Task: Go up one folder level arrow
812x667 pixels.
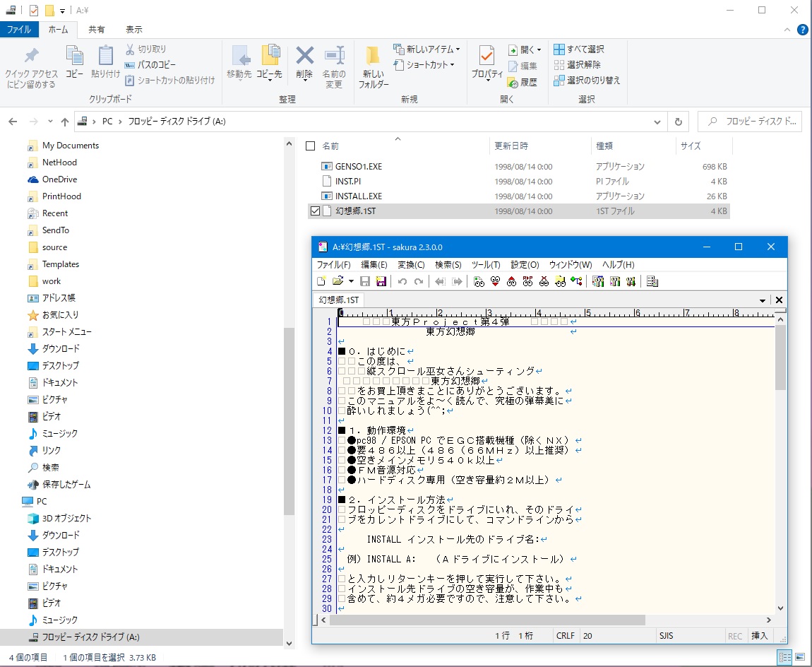Action: pyautogui.click(x=65, y=122)
